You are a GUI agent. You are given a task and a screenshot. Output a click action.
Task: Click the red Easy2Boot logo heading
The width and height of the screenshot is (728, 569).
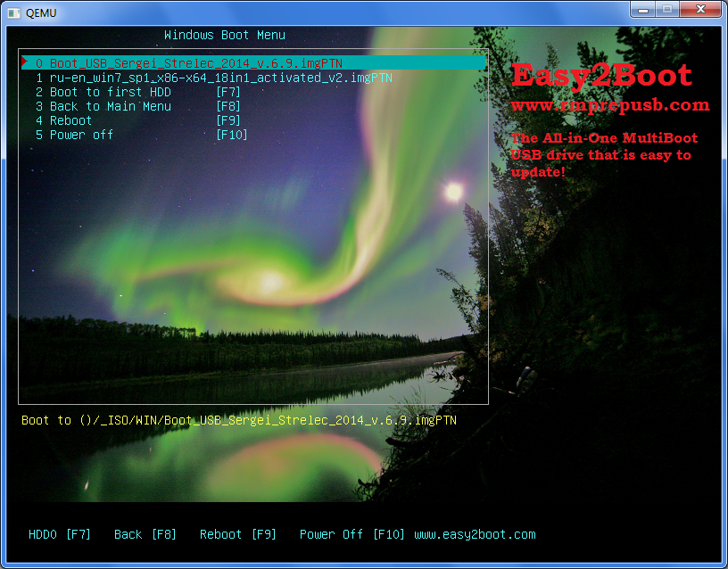pos(600,76)
